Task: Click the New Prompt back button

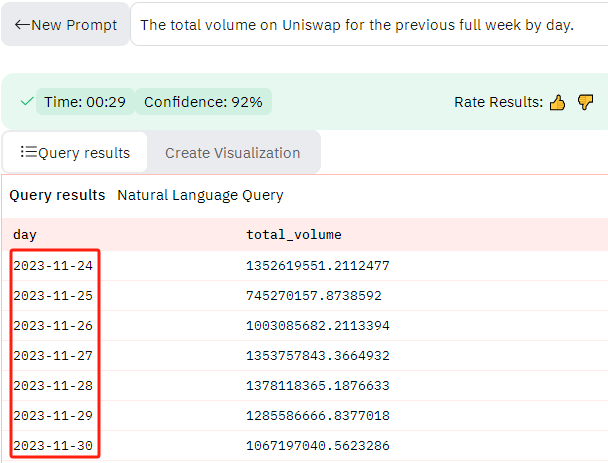Action: tap(66, 24)
